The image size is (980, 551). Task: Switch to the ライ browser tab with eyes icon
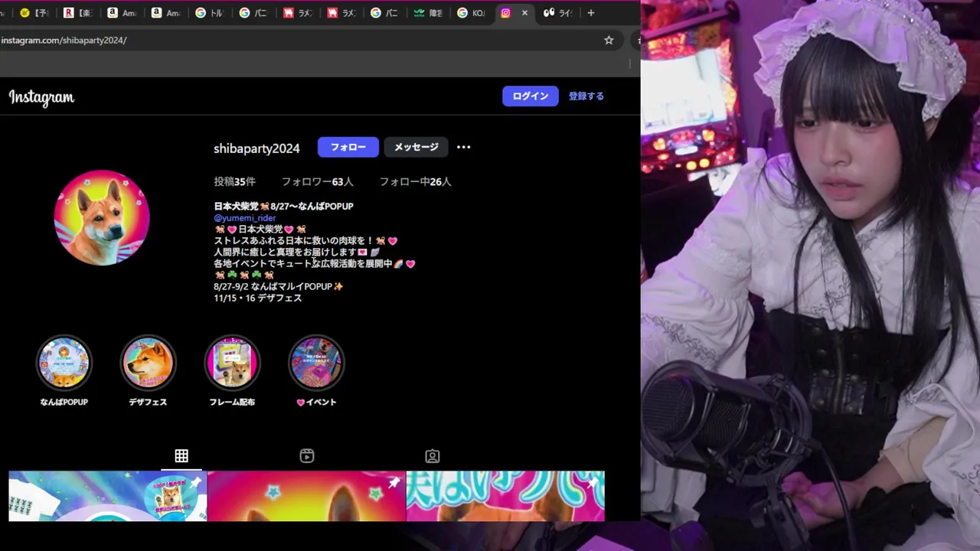(x=559, y=13)
